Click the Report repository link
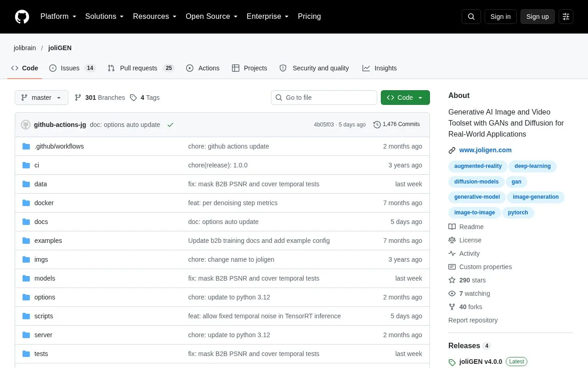This screenshot has height=368, width=588. [x=473, y=320]
